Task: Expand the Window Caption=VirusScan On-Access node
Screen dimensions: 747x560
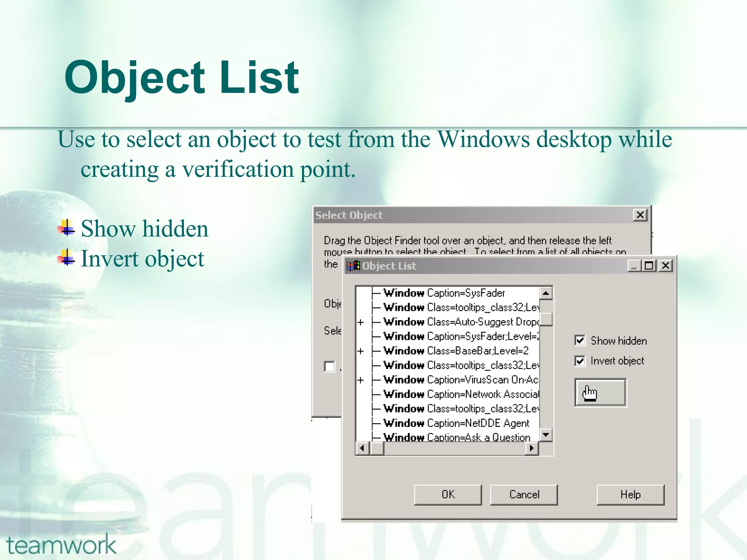Action: click(361, 380)
